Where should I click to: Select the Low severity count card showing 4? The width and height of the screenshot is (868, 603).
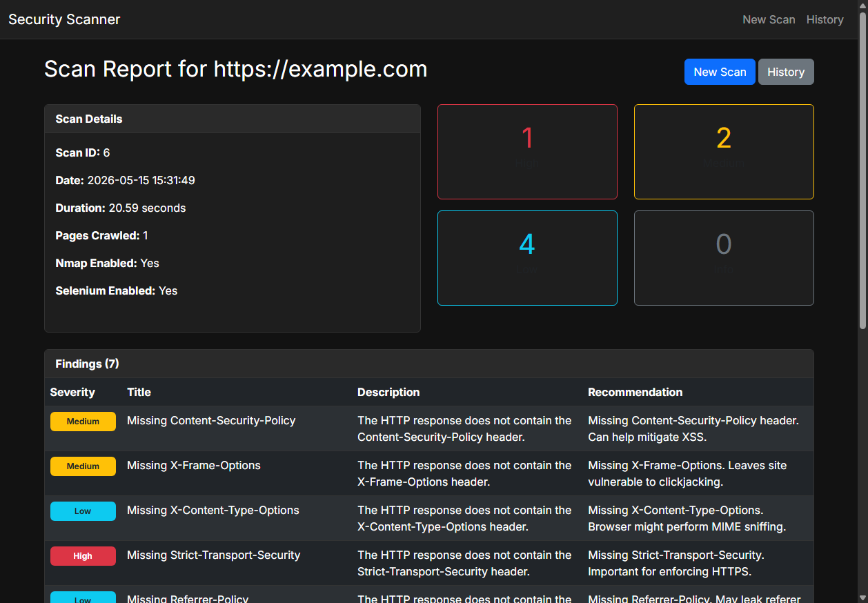click(x=527, y=258)
